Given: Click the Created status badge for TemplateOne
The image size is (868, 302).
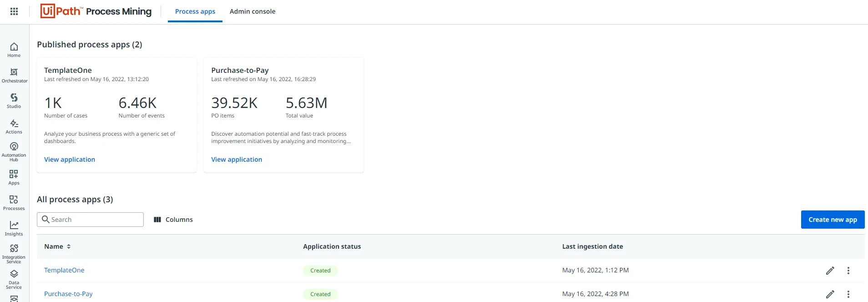Looking at the screenshot, I should pyautogui.click(x=320, y=271).
